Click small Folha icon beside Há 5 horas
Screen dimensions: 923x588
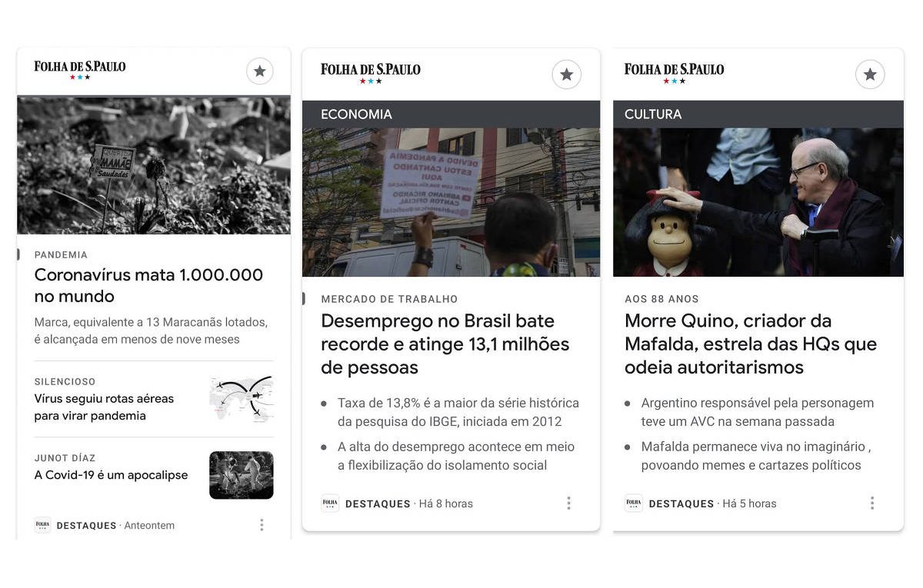pos(634,503)
